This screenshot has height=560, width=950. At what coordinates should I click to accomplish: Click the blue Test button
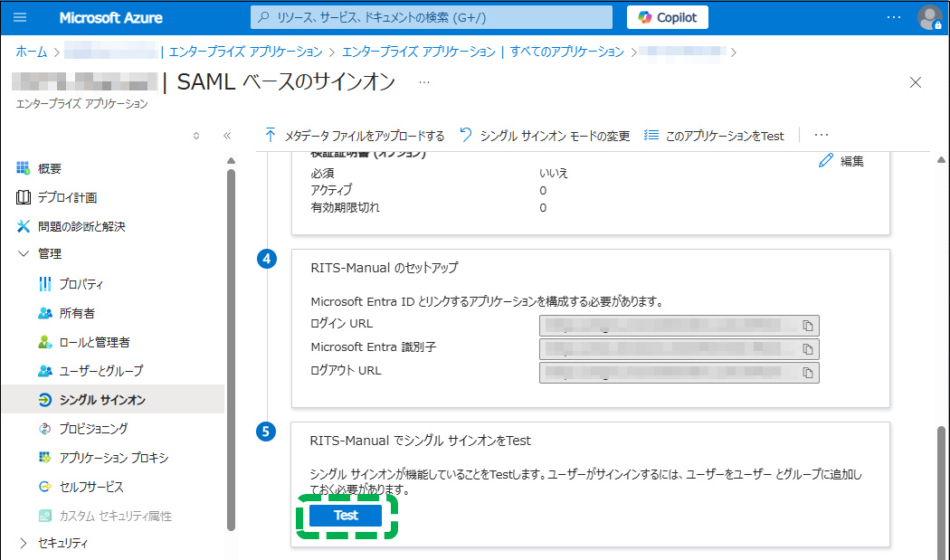[x=346, y=515]
